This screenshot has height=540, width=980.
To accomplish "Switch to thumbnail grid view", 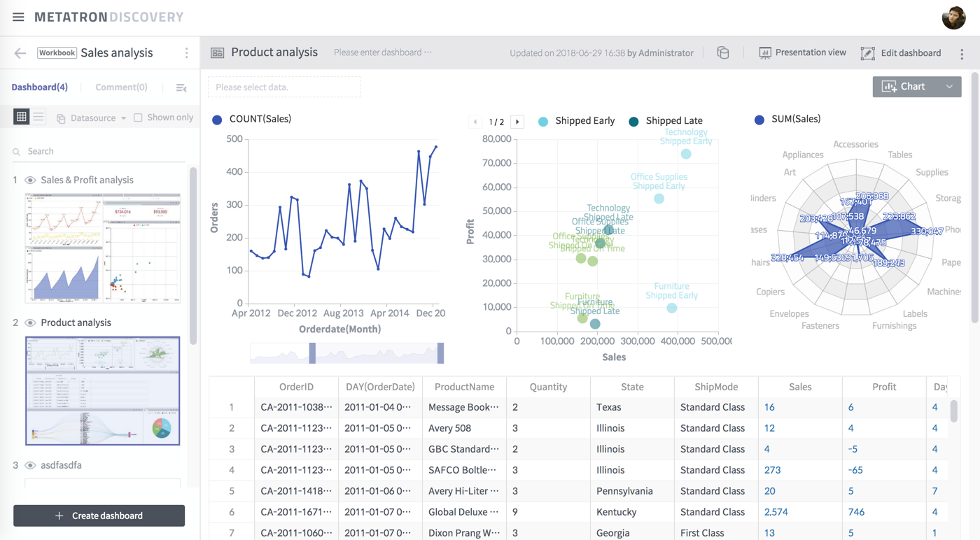I will [x=22, y=118].
